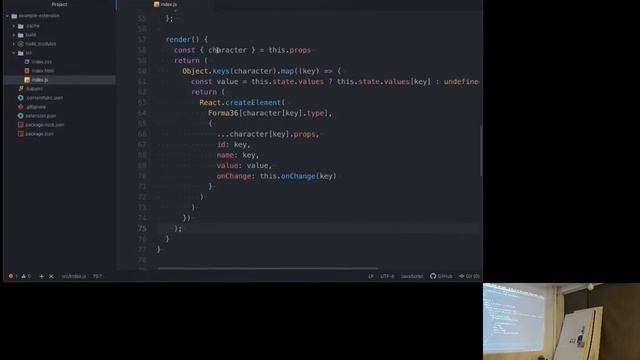Click the 75:7 cursor position indicator

(98, 276)
